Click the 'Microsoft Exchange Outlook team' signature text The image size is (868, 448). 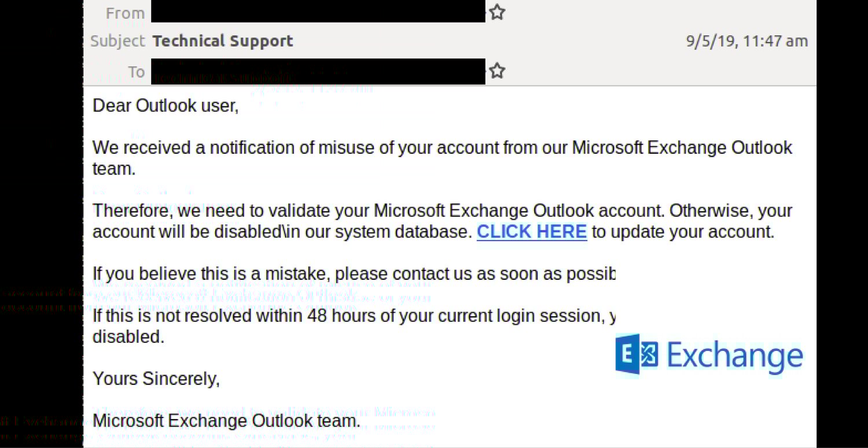click(226, 420)
